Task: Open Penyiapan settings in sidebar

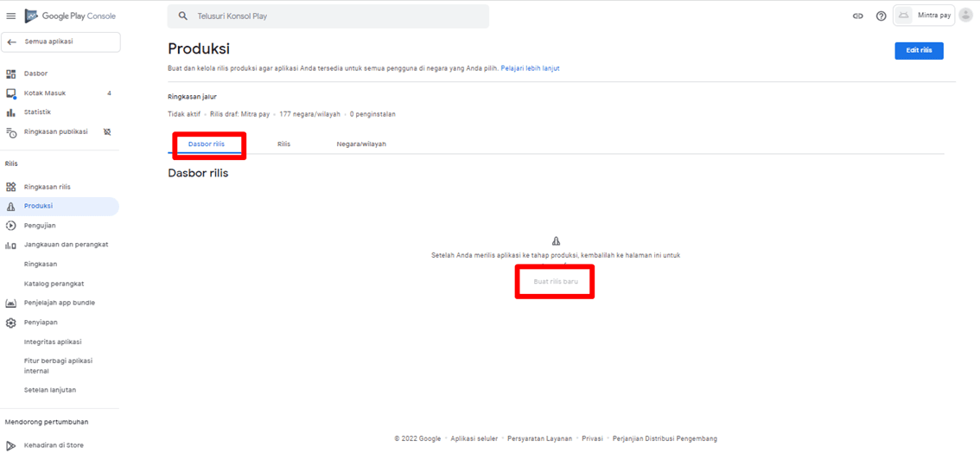Action: click(41, 323)
